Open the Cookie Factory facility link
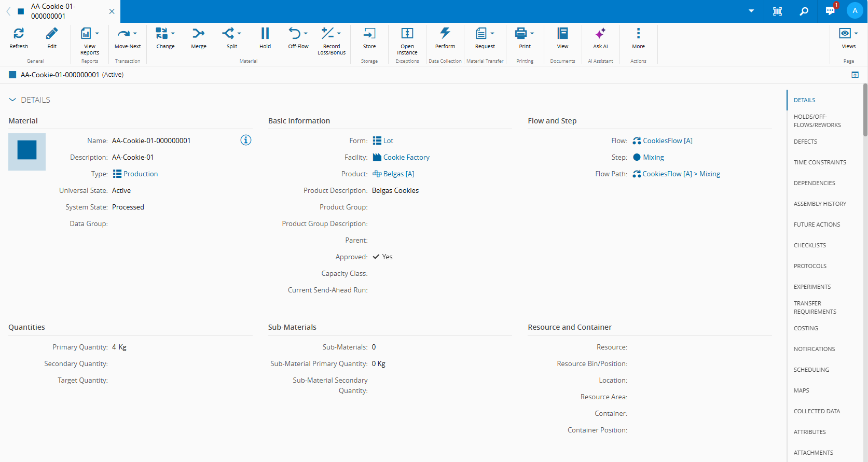The width and height of the screenshot is (868, 462). pyautogui.click(x=406, y=157)
